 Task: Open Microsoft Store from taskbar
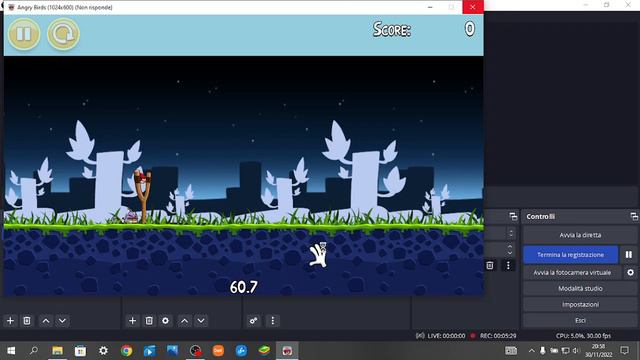[x=80, y=351]
